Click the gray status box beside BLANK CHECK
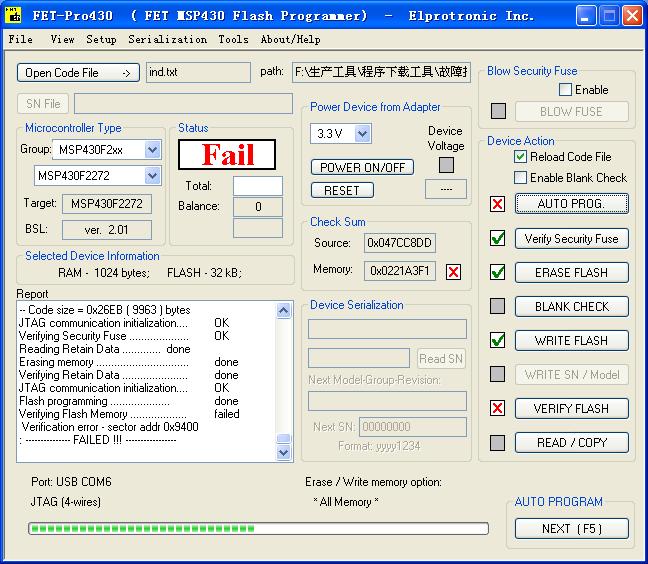 tap(497, 306)
